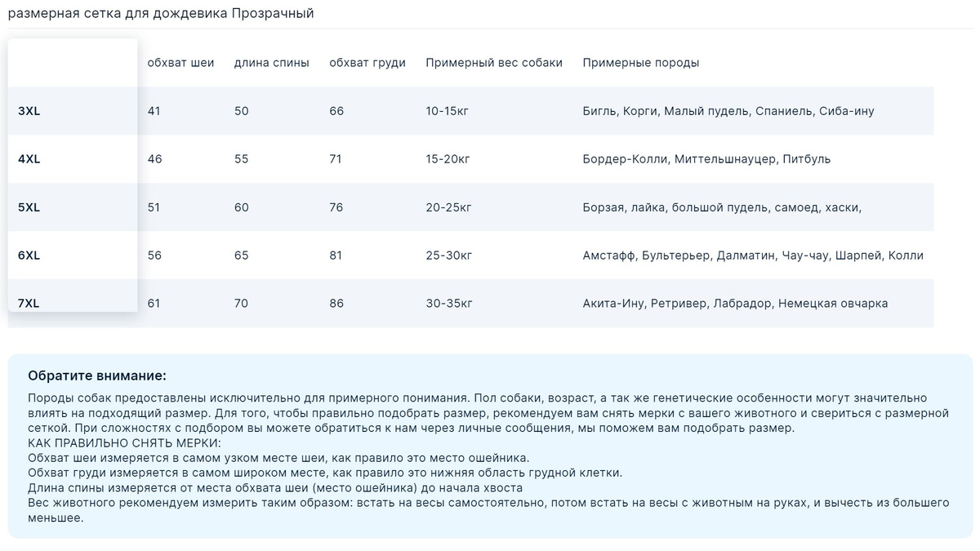
Task: Select the 6XL size row label
Action: (x=29, y=256)
